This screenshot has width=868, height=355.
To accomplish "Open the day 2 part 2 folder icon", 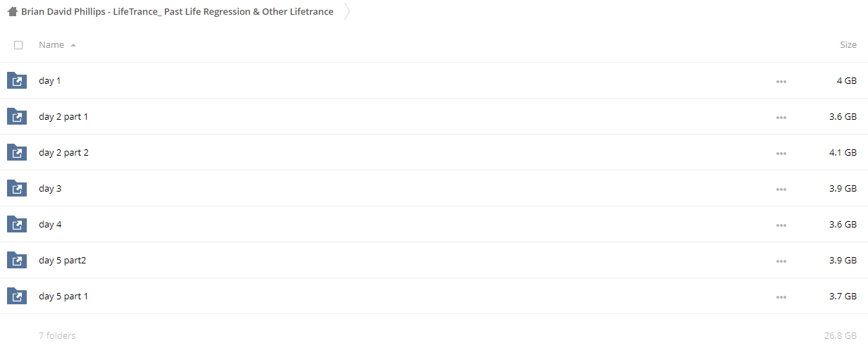I will [x=17, y=152].
